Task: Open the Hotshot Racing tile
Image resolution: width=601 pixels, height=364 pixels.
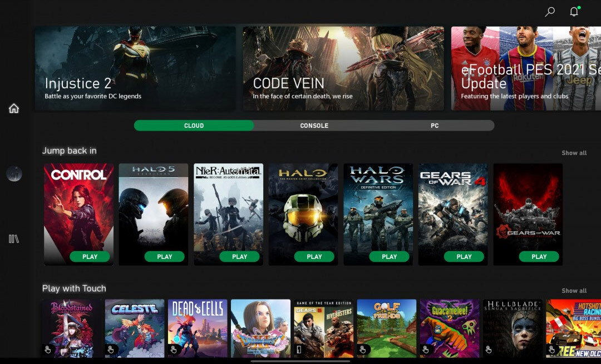Action: click(573, 328)
